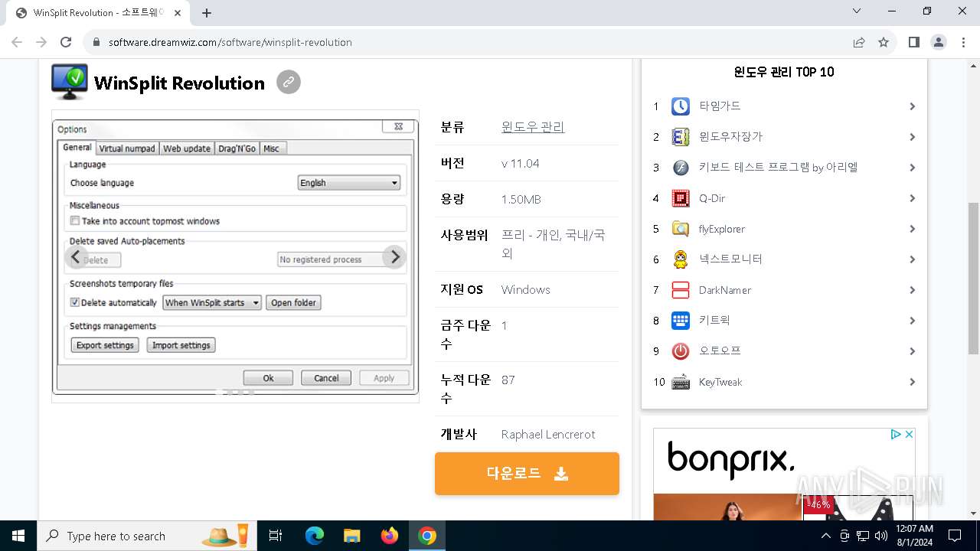Open the 타임가드 clock icon entry
The height and width of the screenshot is (551, 980).
[x=681, y=106]
